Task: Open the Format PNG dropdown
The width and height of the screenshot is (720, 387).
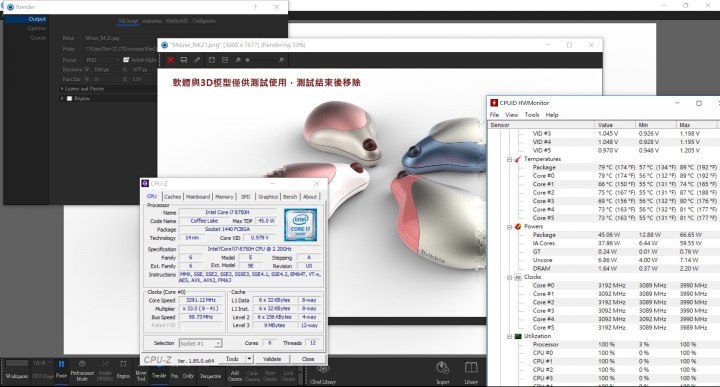Action: 102,60
